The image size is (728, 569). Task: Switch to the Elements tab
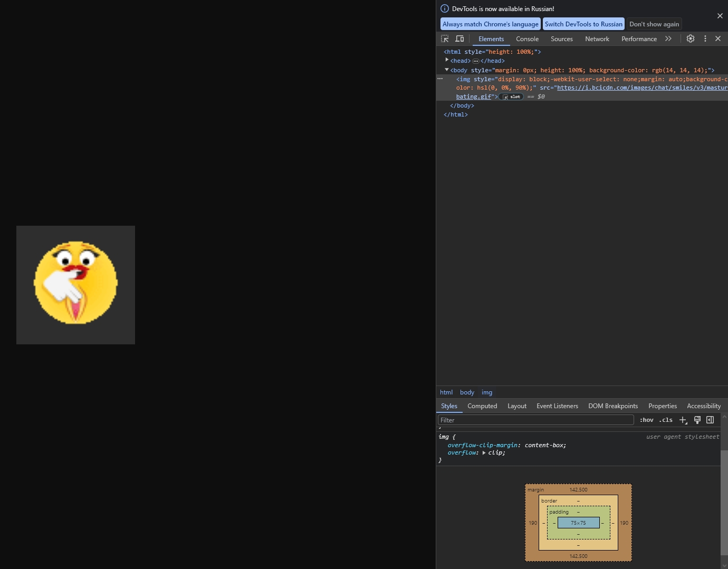pos(491,39)
